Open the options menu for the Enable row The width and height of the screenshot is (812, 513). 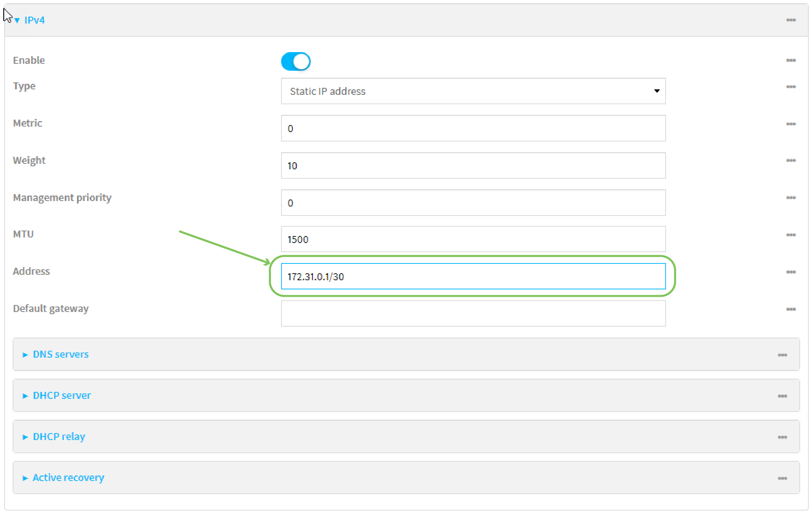pyautogui.click(x=791, y=60)
